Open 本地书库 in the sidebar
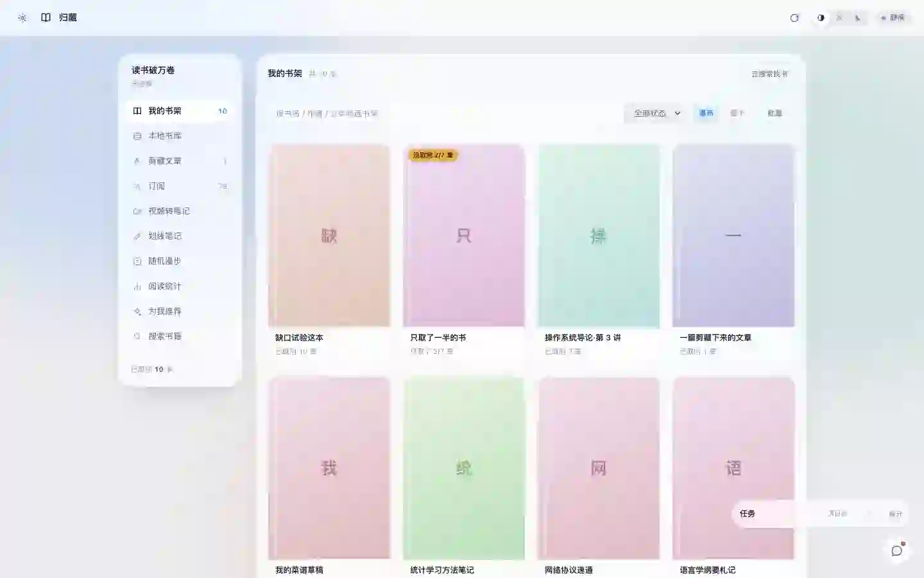 180,136
